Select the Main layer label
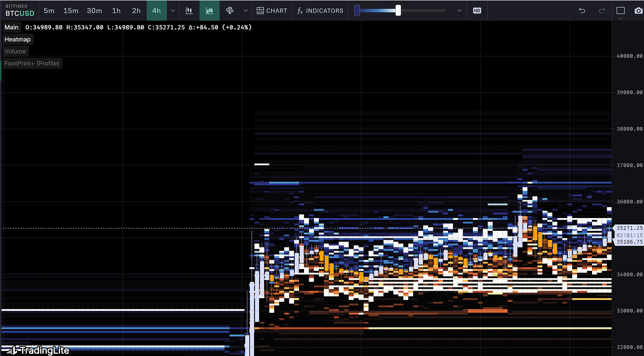644x356 pixels. (11, 27)
